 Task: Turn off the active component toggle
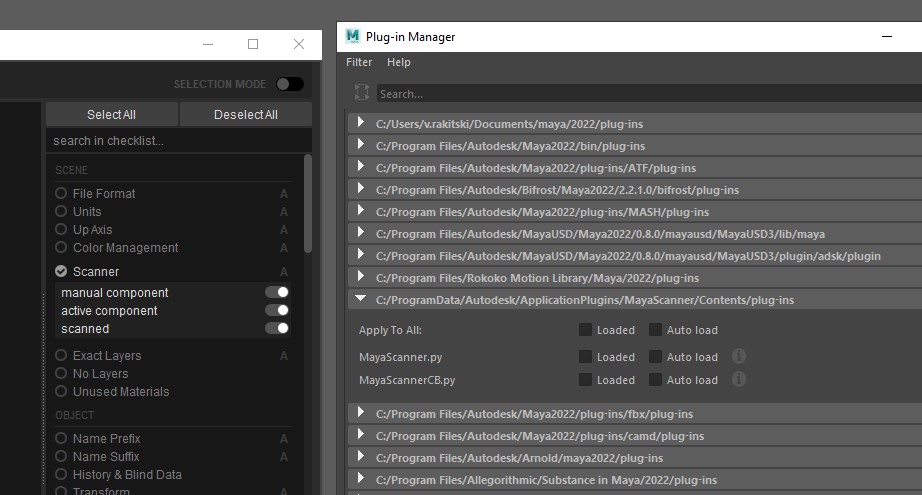277,310
